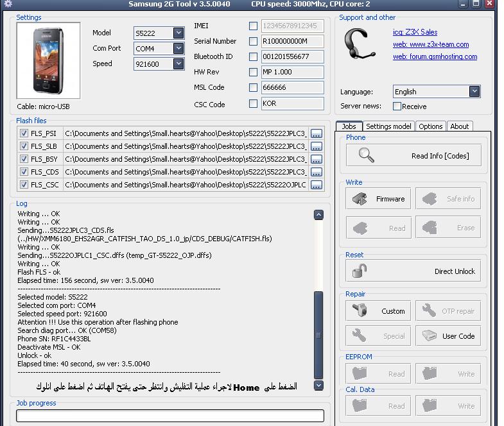This screenshot has width=504, height=426.
Task: Click the Bluetooth ID input field
Action: 292,56
